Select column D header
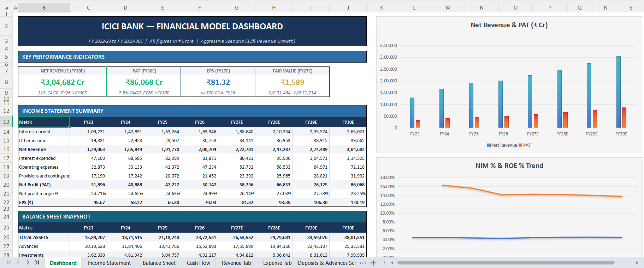644x268 pixels. 125,7
